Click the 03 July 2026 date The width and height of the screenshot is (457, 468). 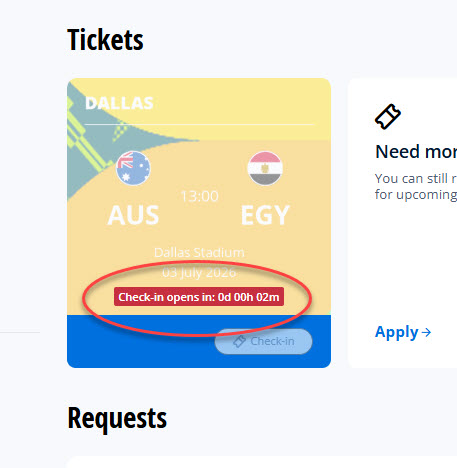[x=199, y=272]
